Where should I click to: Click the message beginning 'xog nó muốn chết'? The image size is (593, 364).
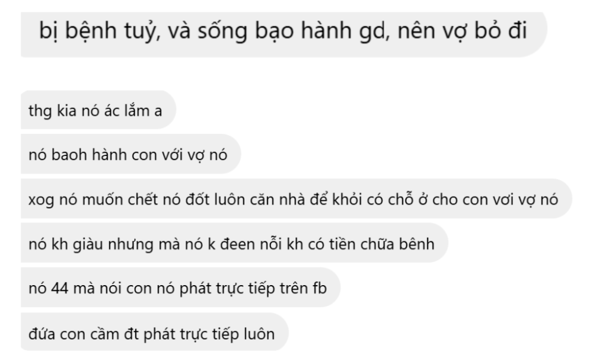pos(296,199)
